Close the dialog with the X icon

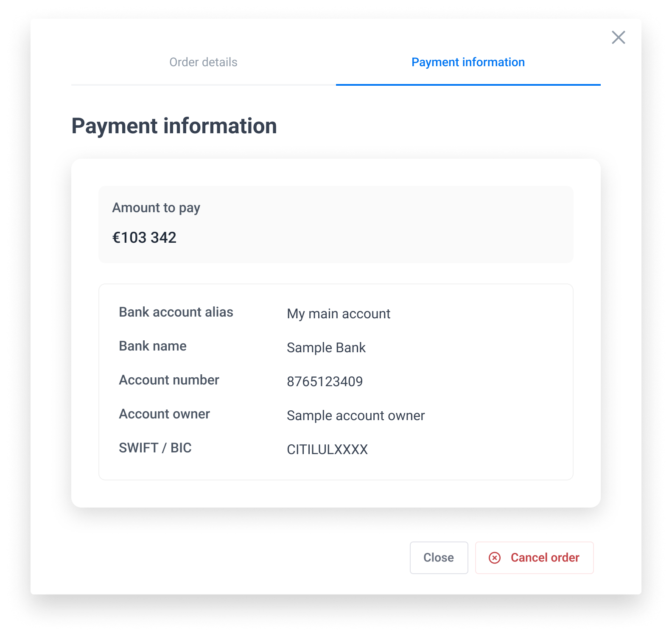tap(618, 37)
